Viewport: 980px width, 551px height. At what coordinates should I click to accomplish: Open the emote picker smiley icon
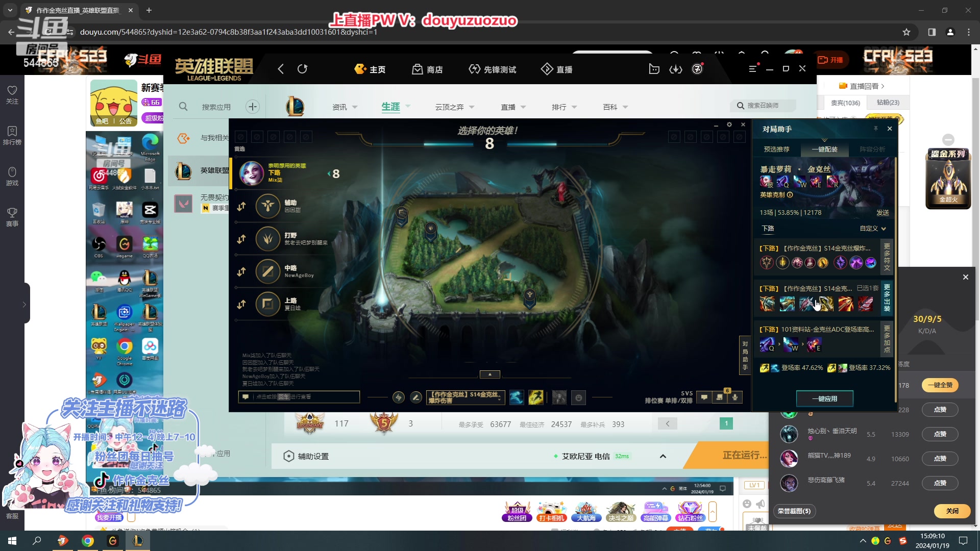[x=578, y=397]
